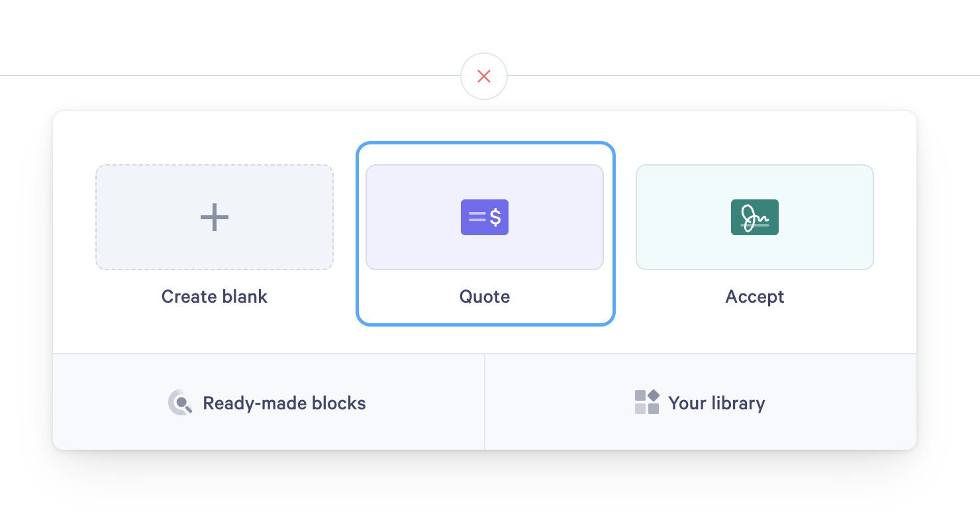Pick the dashed-border Create blank tile
The height and width of the screenshot is (518, 980).
pos(215,217)
